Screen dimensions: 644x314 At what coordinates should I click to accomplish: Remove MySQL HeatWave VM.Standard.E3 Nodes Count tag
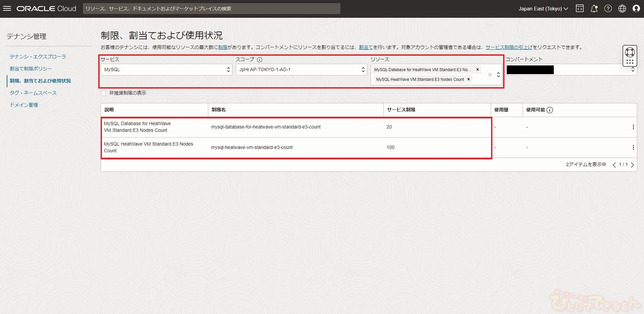pos(469,80)
